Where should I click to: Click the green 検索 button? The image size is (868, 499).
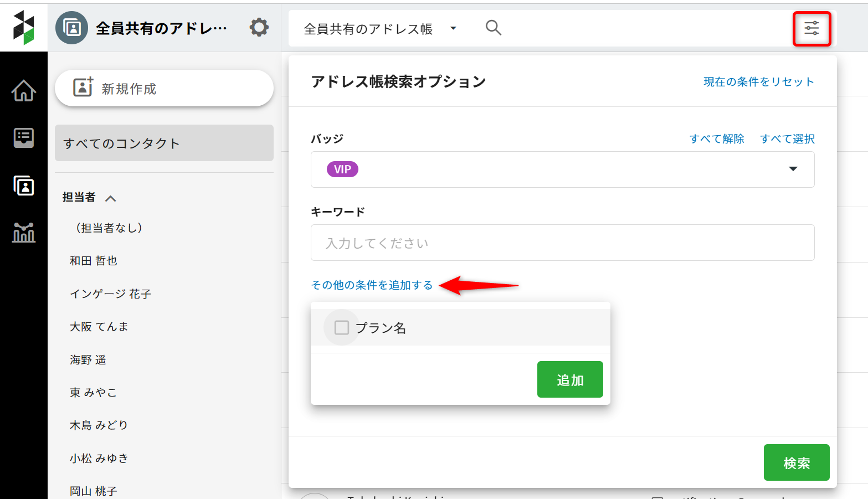[x=796, y=463]
